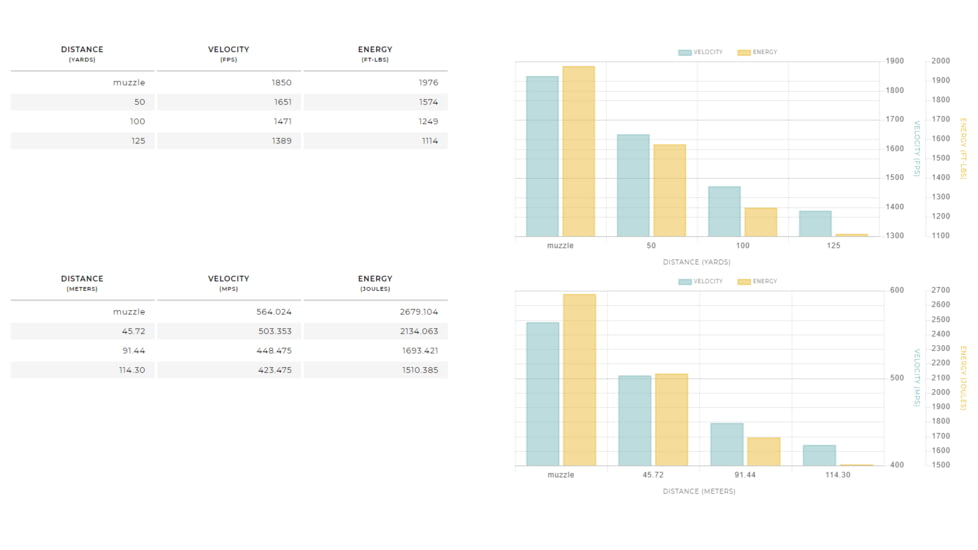Select the velocity bar at 50 yards

(x=633, y=186)
